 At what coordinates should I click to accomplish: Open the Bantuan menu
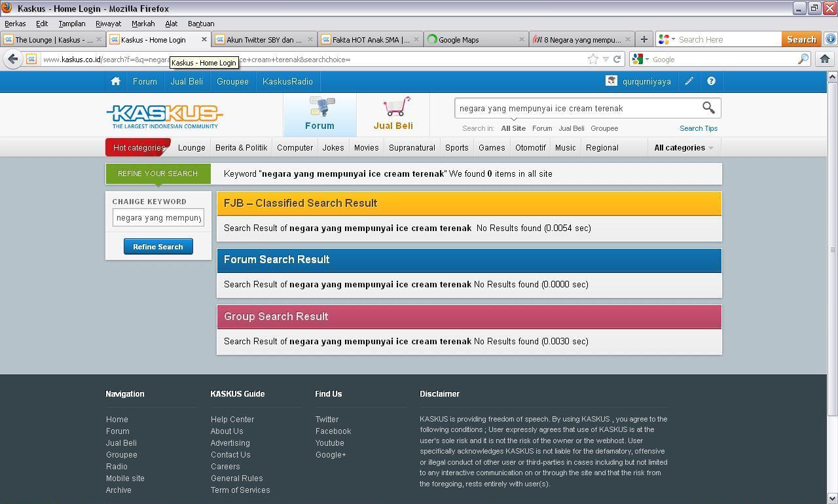click(x=201, y=24)
